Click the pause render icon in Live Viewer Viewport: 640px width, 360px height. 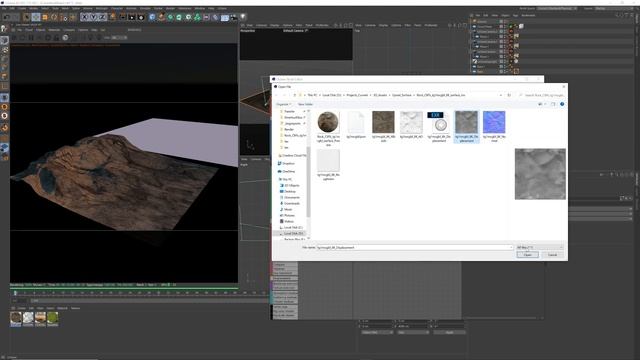coord(31,38)
